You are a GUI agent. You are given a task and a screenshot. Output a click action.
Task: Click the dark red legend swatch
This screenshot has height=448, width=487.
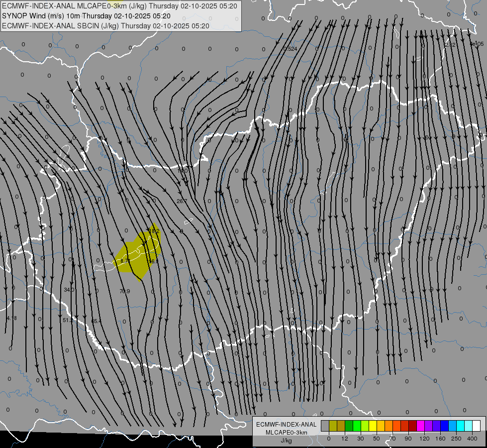(413, 426)
